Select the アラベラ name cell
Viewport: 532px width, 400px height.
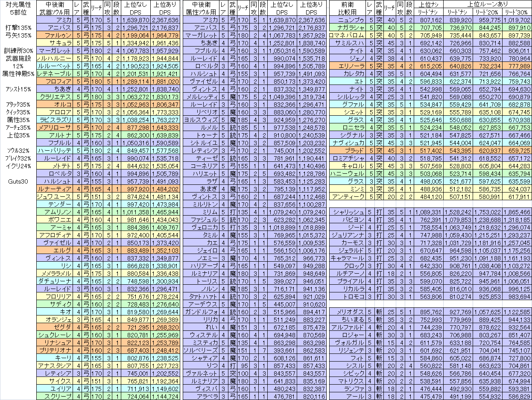(201, 397)
